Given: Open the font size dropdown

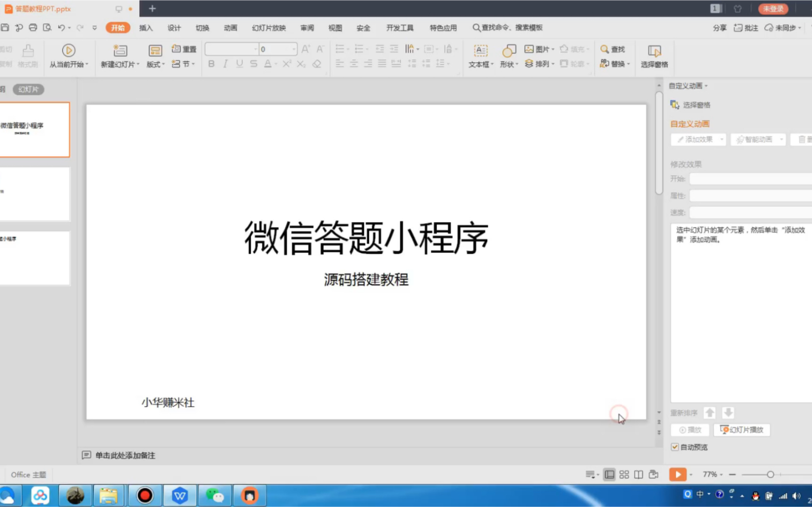Looking at the screenshot, I should click(294, 49).
